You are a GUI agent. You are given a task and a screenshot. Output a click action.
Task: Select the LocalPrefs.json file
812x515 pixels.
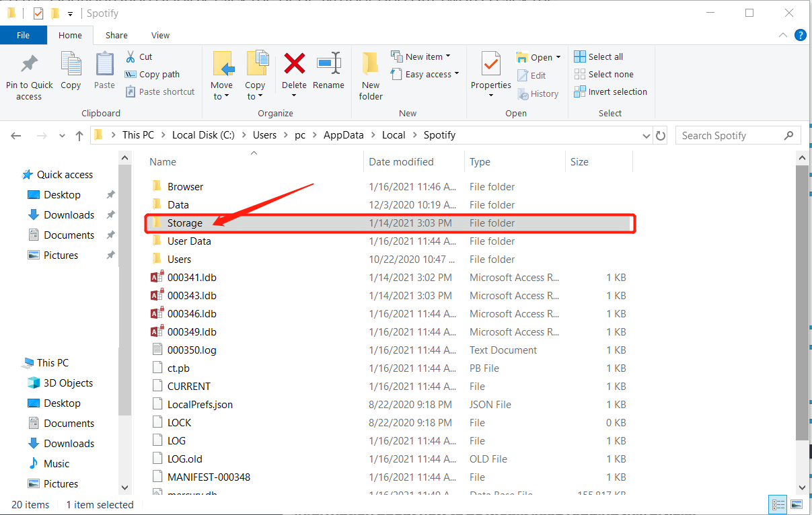coord(200,405)
